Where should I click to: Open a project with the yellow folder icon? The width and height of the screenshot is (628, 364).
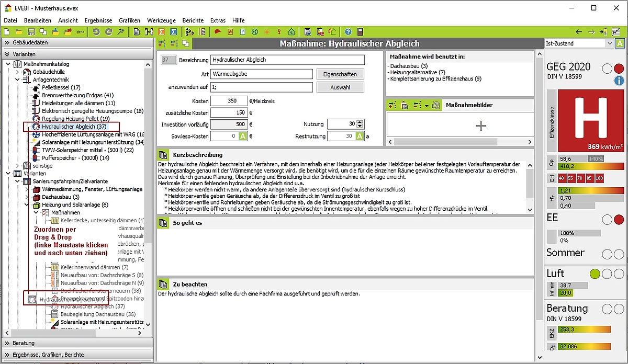coord(19,32)
